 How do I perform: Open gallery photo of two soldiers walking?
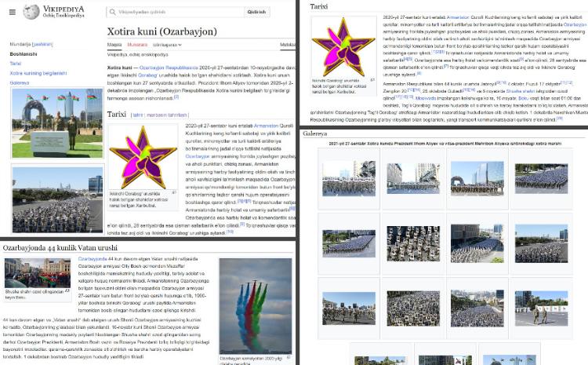[x=541, y=308]
